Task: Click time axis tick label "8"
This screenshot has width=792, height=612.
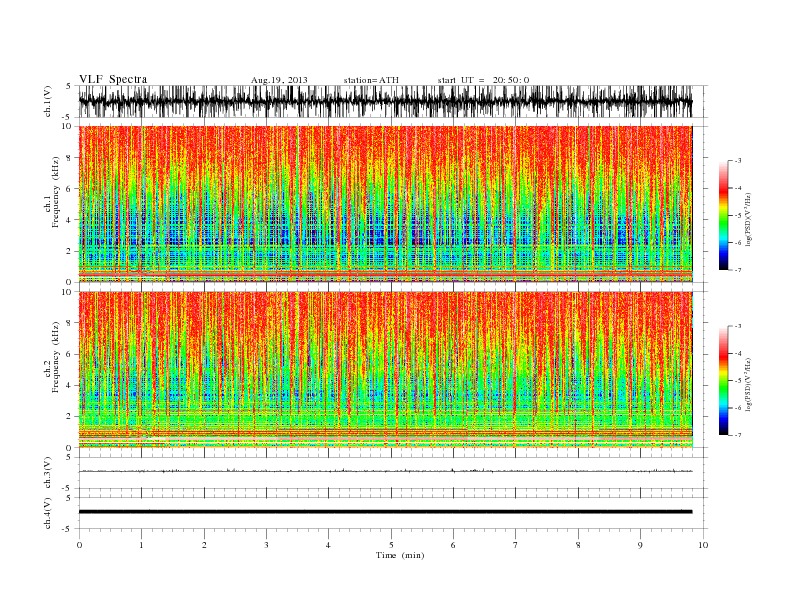Action: [x=578, y=545]
